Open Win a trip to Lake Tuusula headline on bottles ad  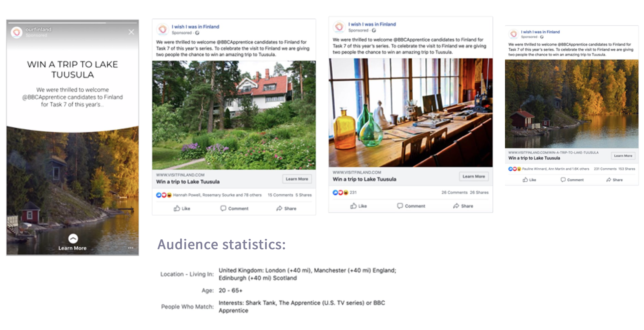click(x=364, y=179)
